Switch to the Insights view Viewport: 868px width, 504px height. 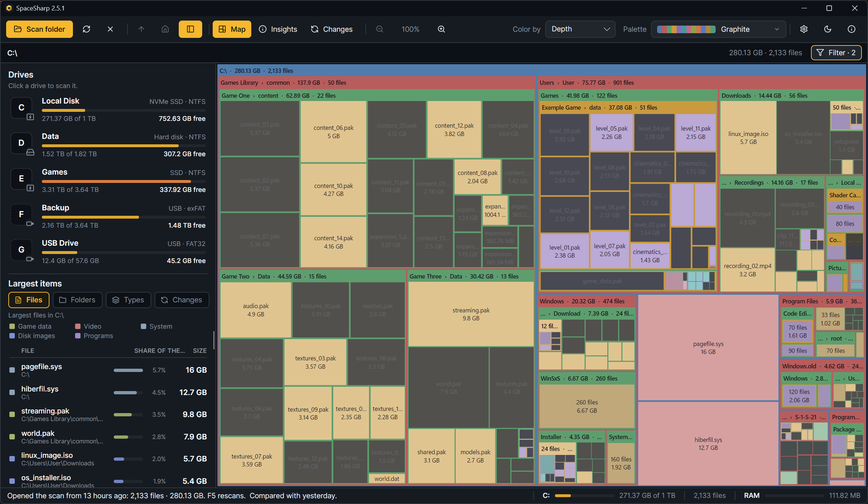(278, 29)
